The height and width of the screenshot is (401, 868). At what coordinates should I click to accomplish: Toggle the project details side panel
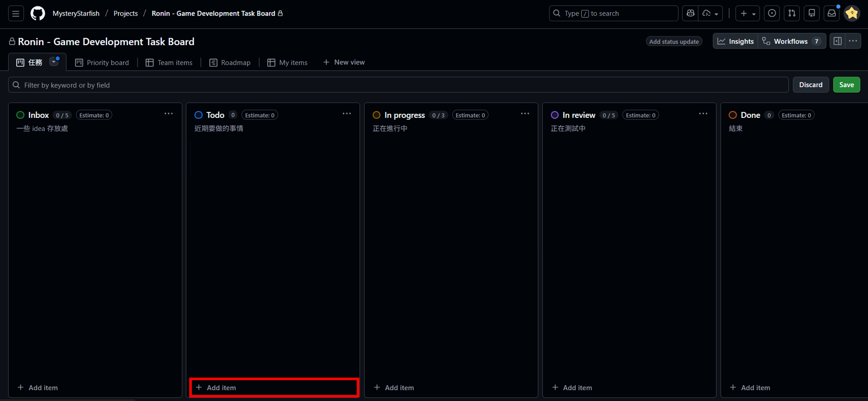point(837,41)
